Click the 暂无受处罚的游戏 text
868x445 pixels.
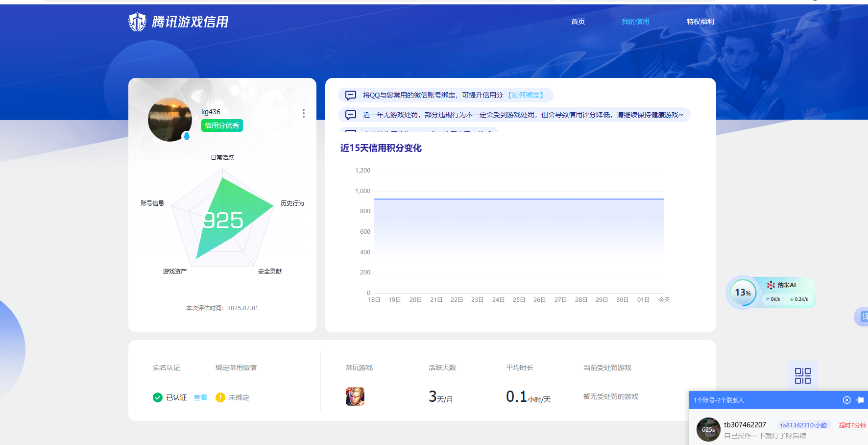[611, 396]
